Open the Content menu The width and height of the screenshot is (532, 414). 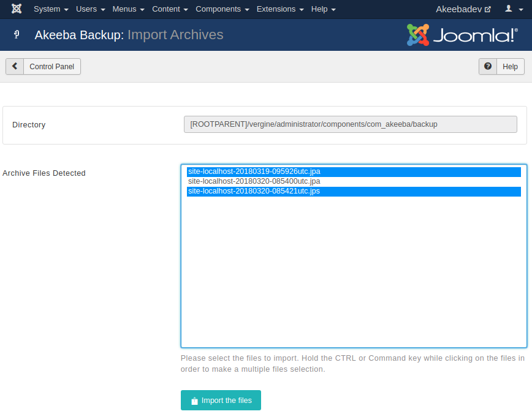170,9
